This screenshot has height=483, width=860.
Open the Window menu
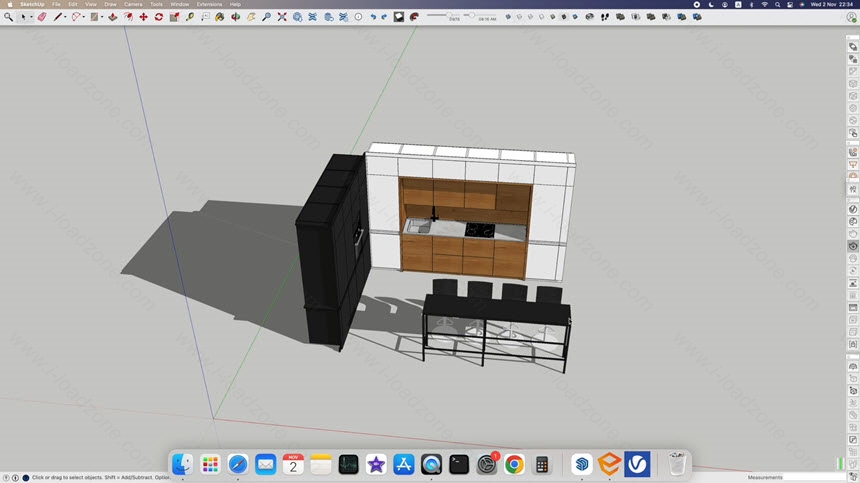click(x=179, y=4)
